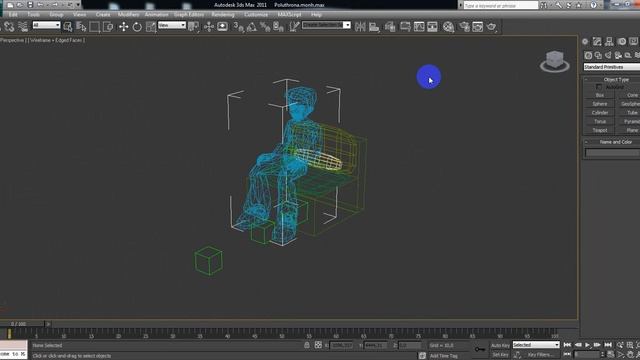Expand quick access toolbar dropdown arrow

[x=78, y=5]
